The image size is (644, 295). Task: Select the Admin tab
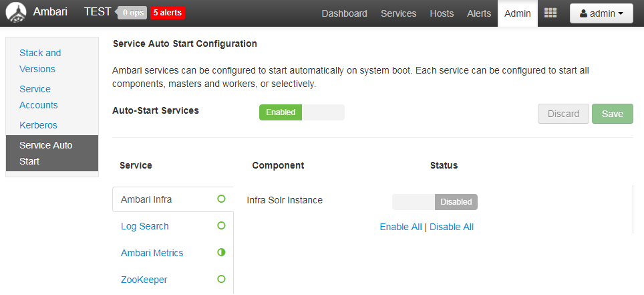(518, 13)
